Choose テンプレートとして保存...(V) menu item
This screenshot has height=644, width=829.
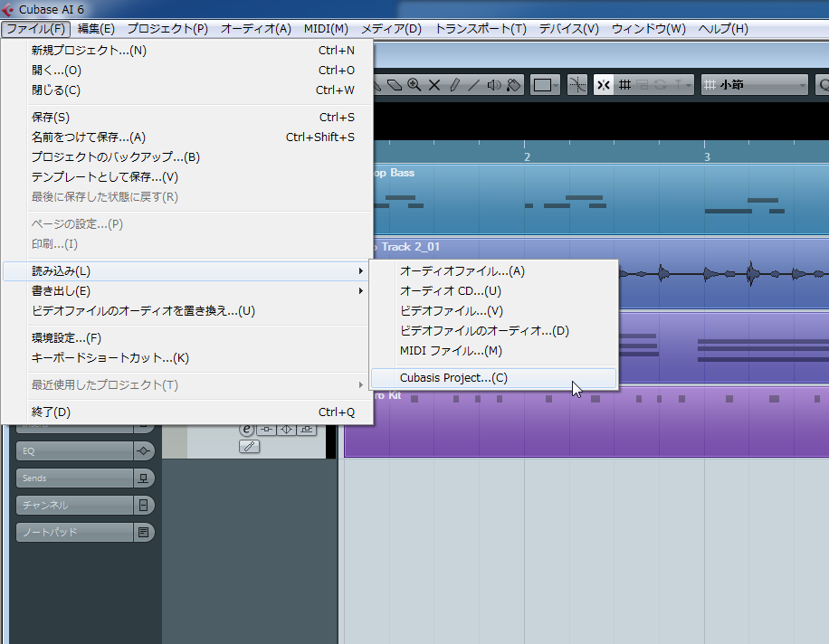click(187, 177)
